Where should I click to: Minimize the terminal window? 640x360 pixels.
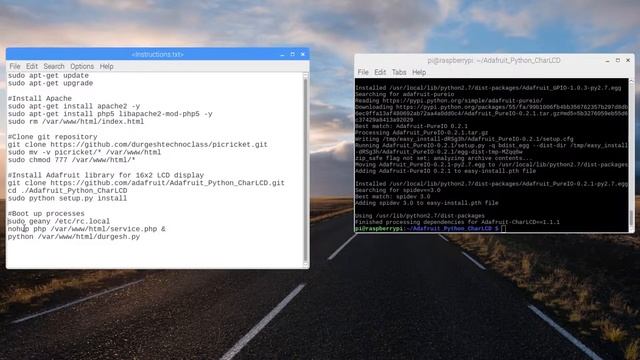click(607, 60)
